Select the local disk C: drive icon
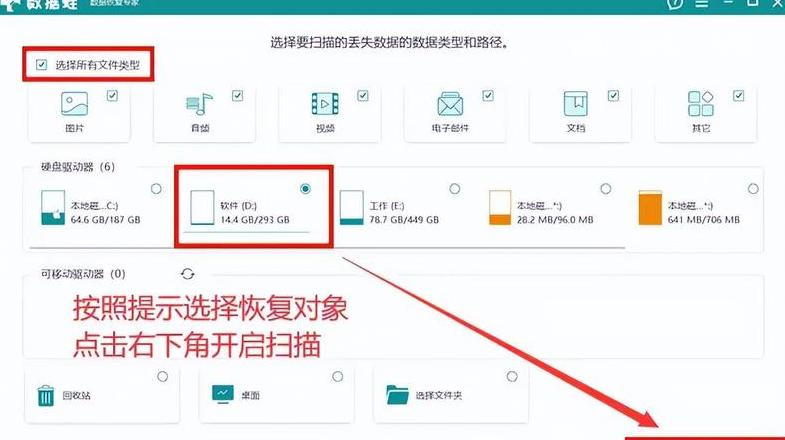 point(53,207)
